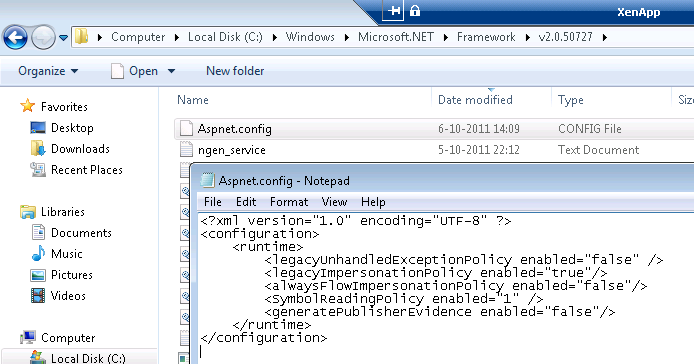Open the Pictures library
The height and width of the screenshot is (364, 694).
[72, 275]
